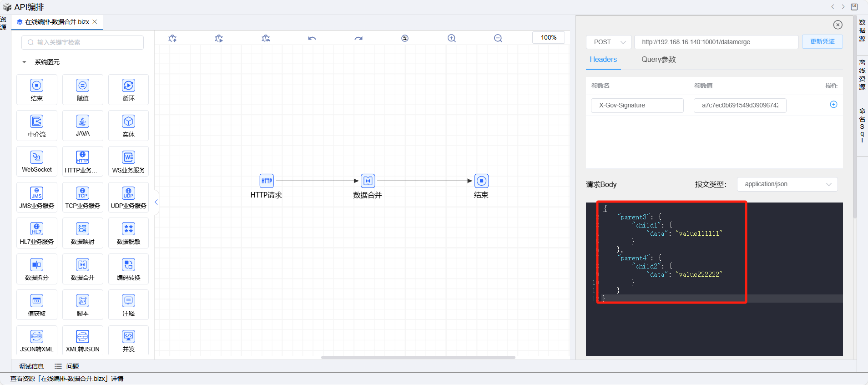Image resolution: width=868 pixels, height=385 pixels.
Task: Open the 调试信息 tab at bottom
Action: click(31, 366)
